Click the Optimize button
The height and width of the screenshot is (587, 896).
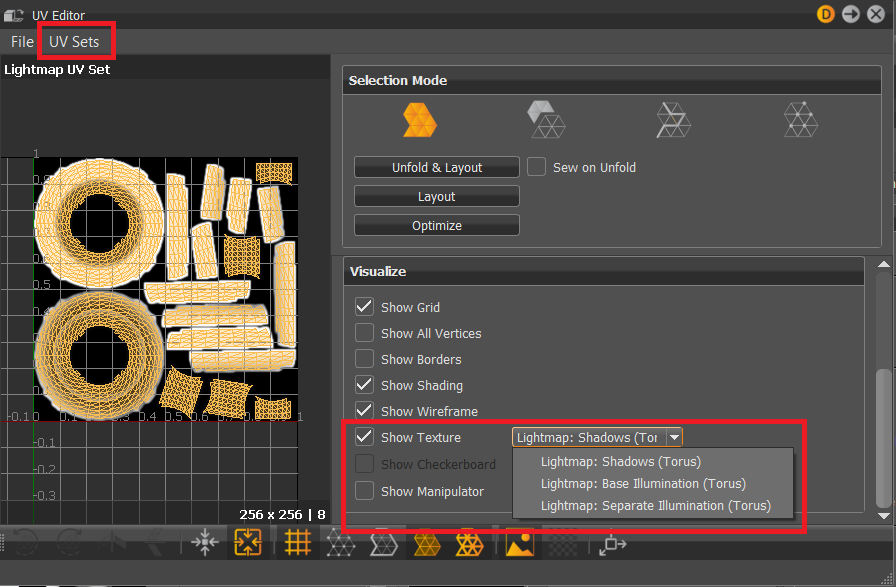(436, 224)
